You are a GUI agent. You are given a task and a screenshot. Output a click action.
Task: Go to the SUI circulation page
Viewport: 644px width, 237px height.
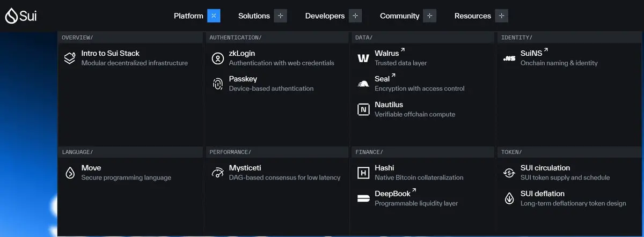(545, 168)
